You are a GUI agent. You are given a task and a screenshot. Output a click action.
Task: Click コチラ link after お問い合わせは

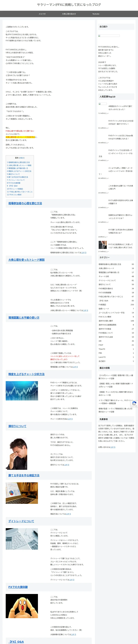coord(113,447)
